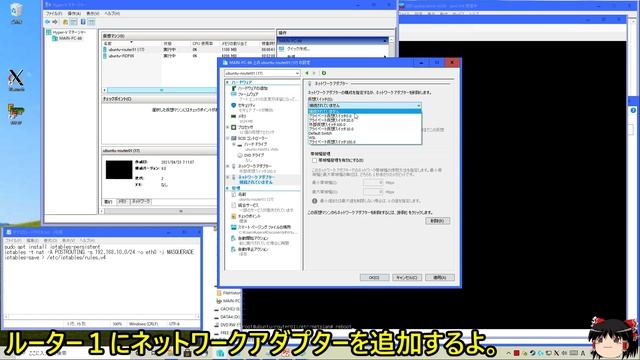
Task: Select 統合サービス in management list
Action: point(248,205)
